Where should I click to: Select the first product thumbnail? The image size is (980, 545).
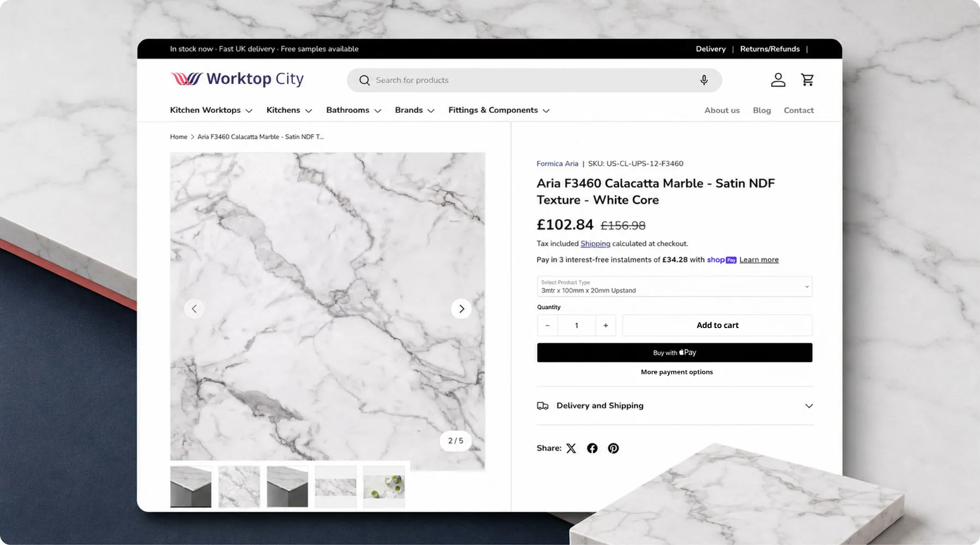pos(191,487)
